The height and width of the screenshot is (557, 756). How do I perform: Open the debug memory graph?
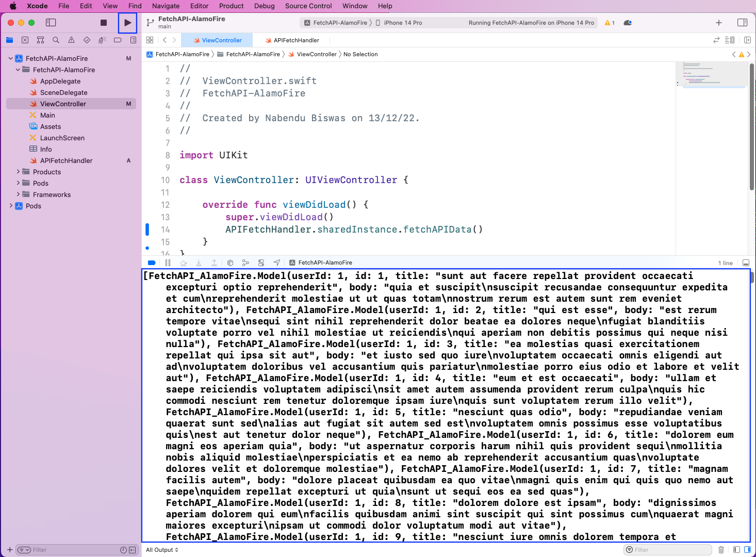[245, 263]
